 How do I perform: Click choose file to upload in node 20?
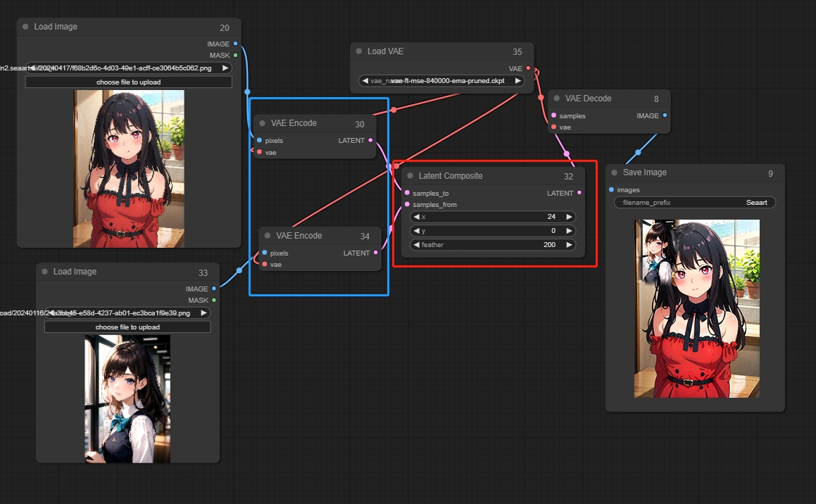click(128, 82)
